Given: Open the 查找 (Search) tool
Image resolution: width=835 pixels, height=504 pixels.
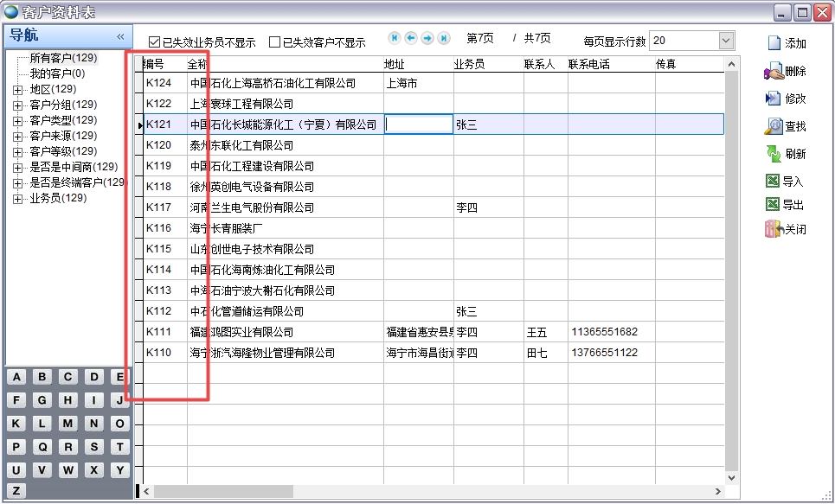Looking at the screenshot, I should point(774,126).
